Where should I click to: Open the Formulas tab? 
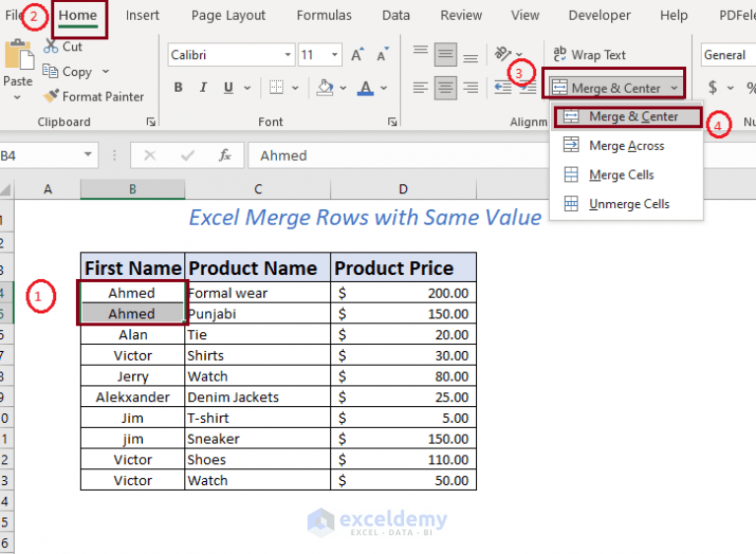coord(324,16)
